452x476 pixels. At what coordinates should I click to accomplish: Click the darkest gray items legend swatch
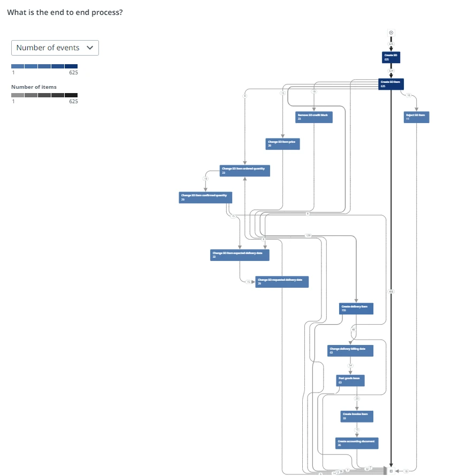point(71,95)
